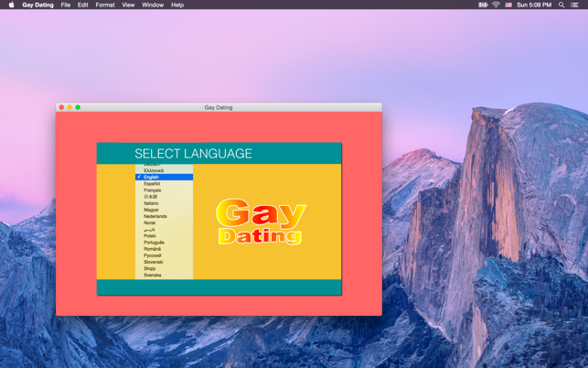
Task: Open the Format menu
Action: 105,5
